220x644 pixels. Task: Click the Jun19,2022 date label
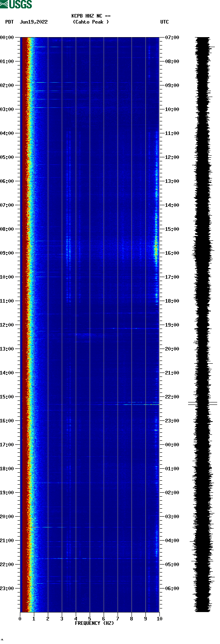33,22
